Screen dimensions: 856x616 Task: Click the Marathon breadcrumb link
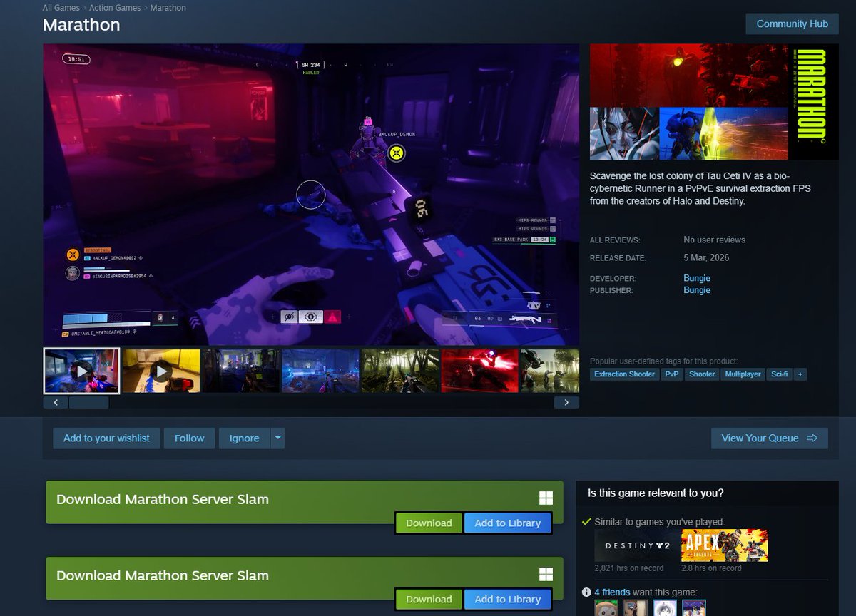(168, 8)
